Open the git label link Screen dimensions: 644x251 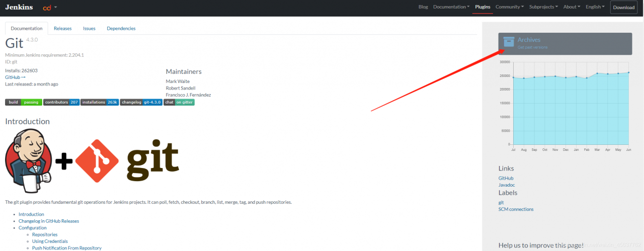[501, 203]
